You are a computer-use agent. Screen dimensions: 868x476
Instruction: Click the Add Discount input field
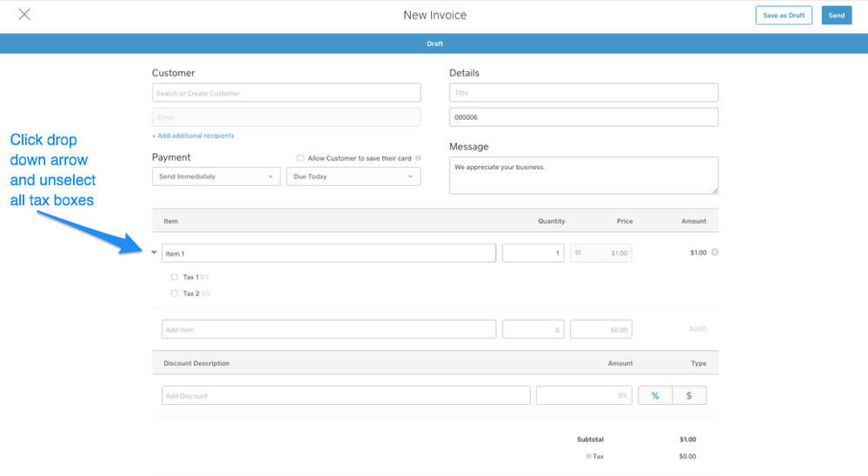[345, 395]
